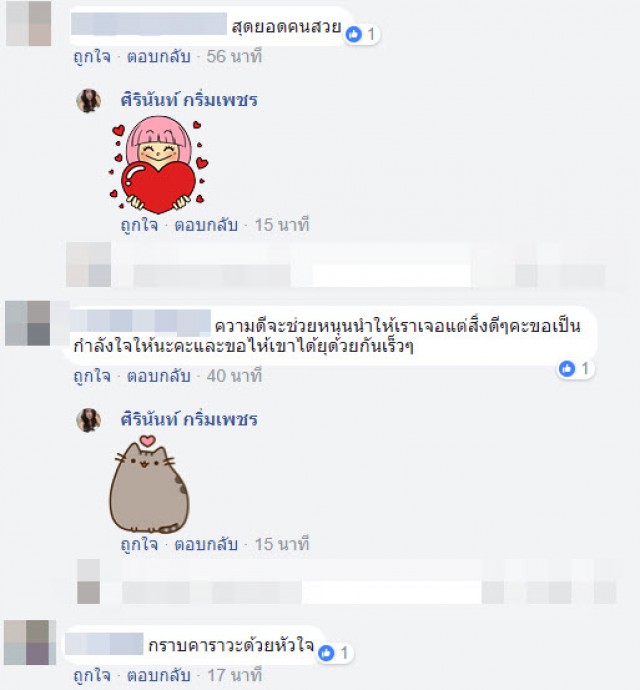640x690 pixels.
Task: Click the like reaction icon on กราบคาราวะด้วยหัวใจ comment
Action: tap(326, 653)
